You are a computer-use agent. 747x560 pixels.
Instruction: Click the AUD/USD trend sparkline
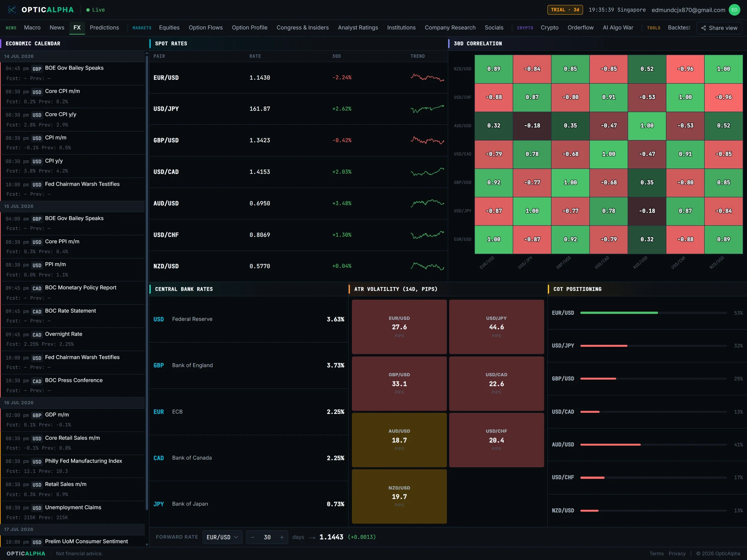coord(427,203)
